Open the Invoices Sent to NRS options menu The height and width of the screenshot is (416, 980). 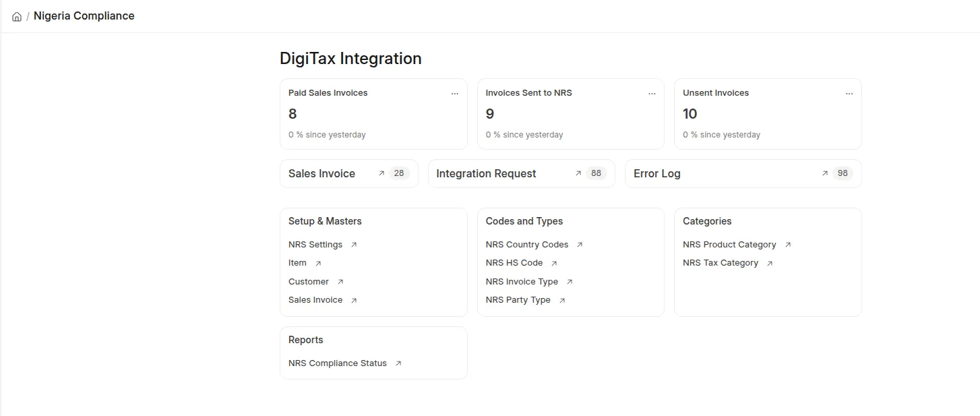652,94
